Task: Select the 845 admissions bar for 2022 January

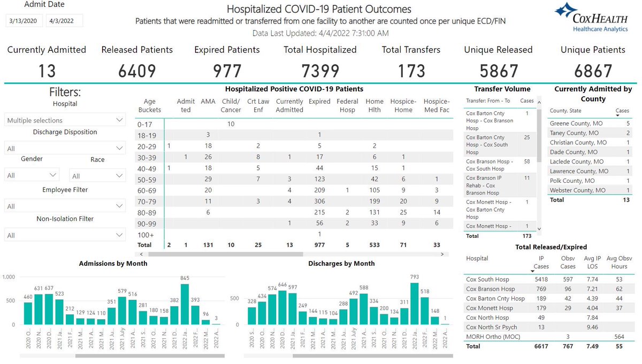Action: pyautogui.click(x=185, y=304)
